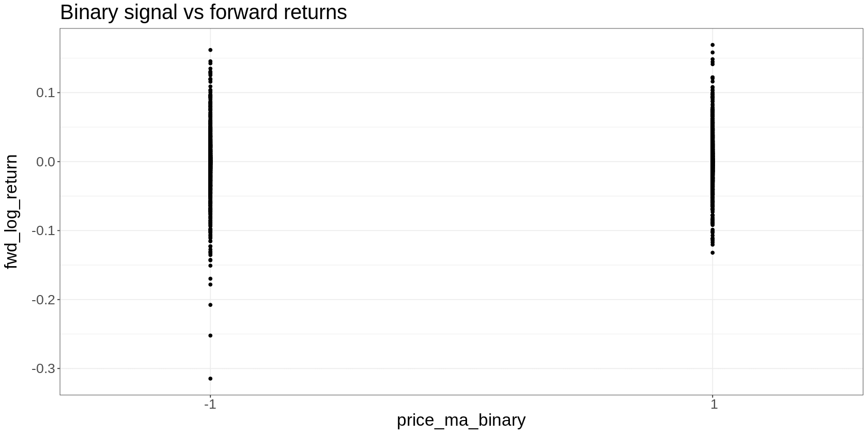Click the highest data point at signal 1
This screenshot has height=434, width=868.
[x=712, y=45]
